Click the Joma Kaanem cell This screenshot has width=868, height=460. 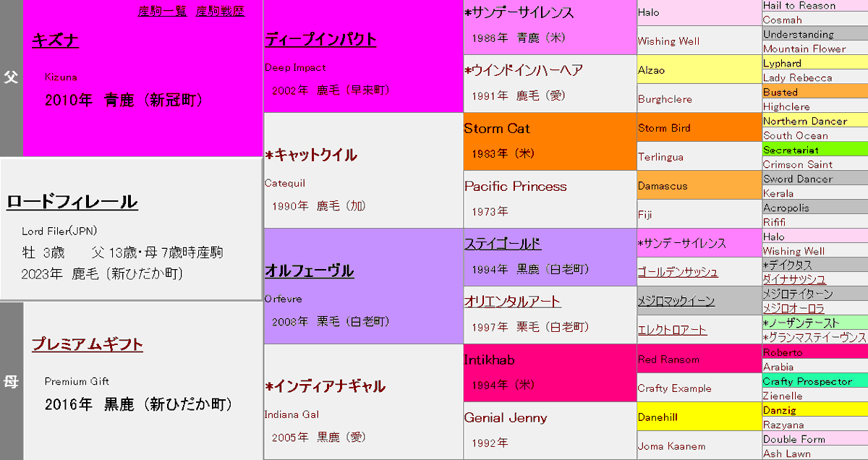[699, 446]
